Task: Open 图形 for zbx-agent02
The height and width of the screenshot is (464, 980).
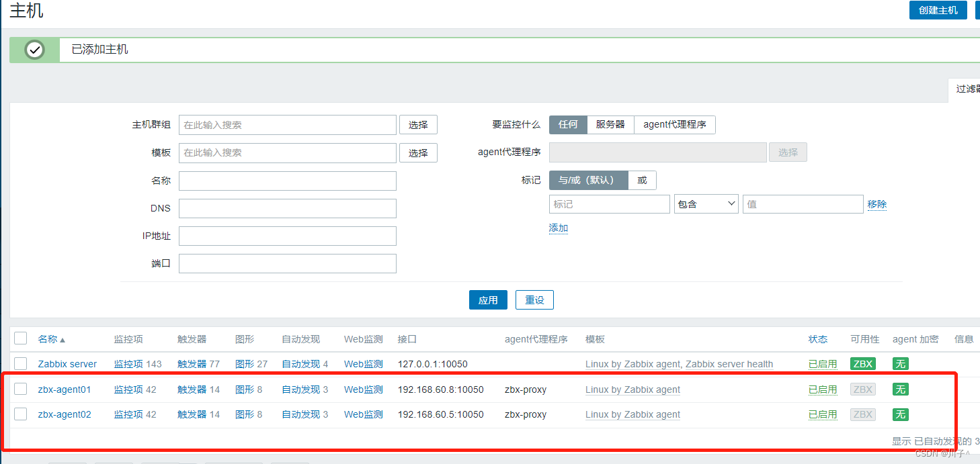Action: 245,414
